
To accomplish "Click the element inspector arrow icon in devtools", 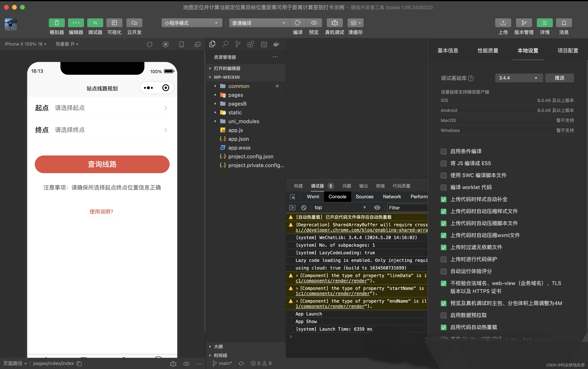I will tap(292, 197).
